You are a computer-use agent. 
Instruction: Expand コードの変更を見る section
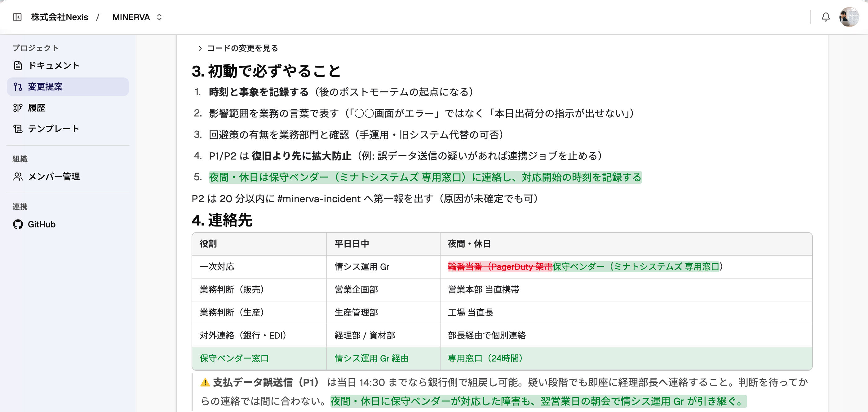(x=239, y=48)
